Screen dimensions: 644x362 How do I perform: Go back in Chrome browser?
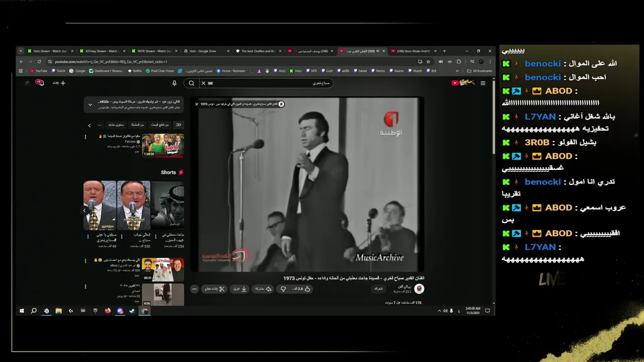(21, 62)
